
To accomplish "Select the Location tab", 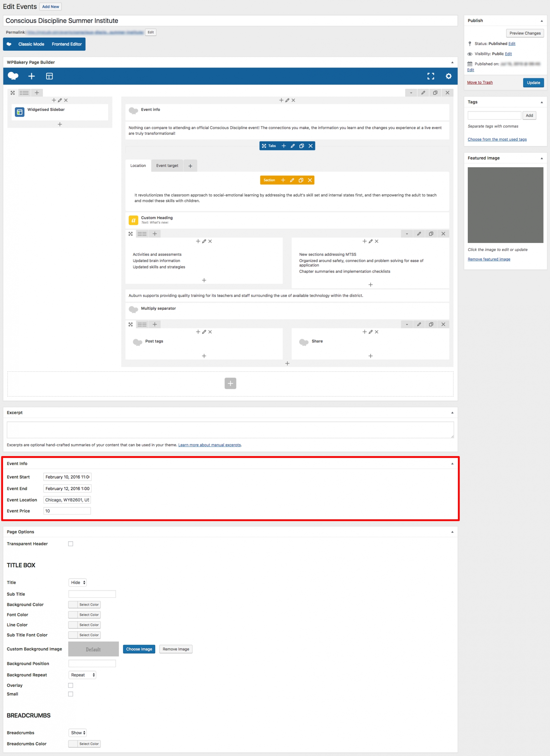I will [138, 166].
